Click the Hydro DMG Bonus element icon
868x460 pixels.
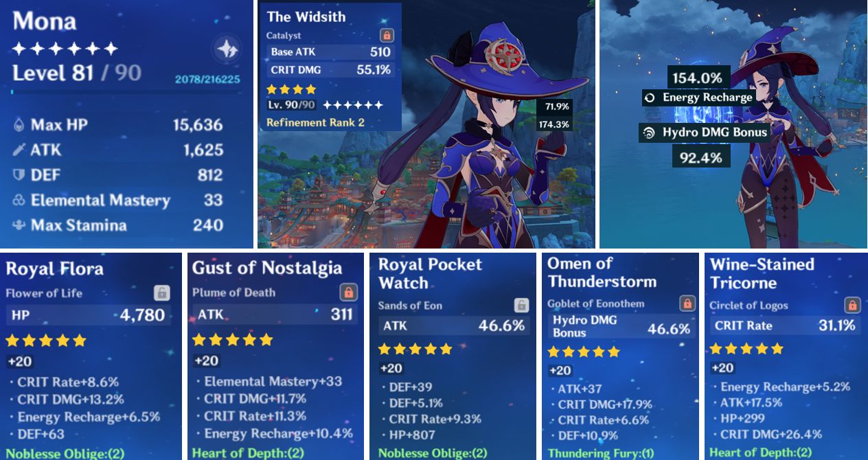coord(649,133)
